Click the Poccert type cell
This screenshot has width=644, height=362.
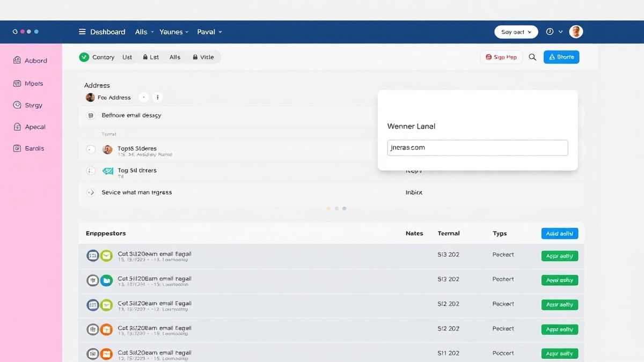503,353
